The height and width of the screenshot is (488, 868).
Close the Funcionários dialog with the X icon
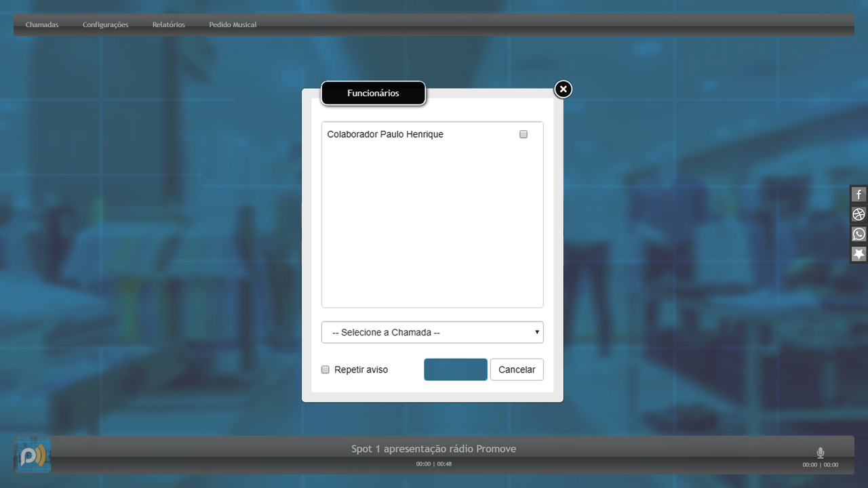(563, 89)
